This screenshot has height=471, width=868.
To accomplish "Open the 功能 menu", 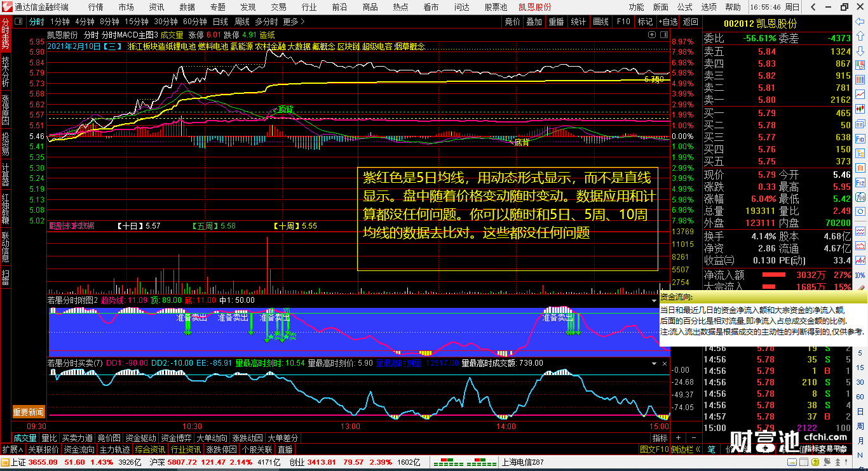I will tap(637, 7).
